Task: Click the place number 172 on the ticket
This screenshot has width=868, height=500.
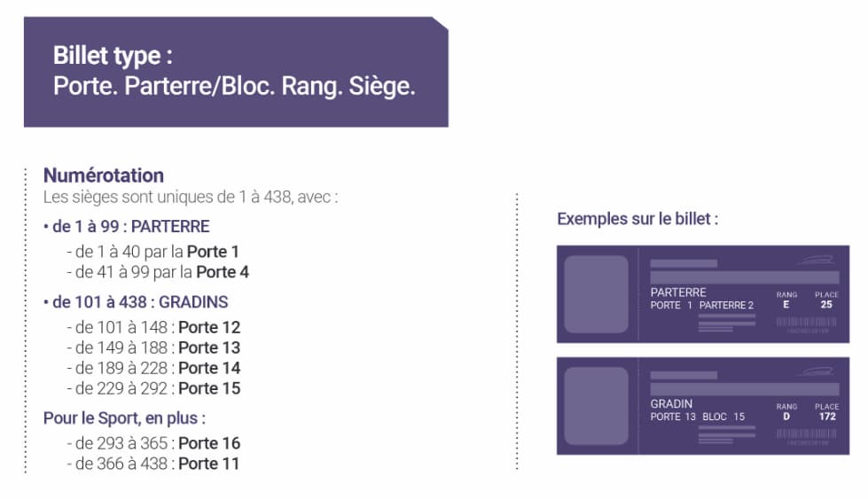Action: pos(826,417)
